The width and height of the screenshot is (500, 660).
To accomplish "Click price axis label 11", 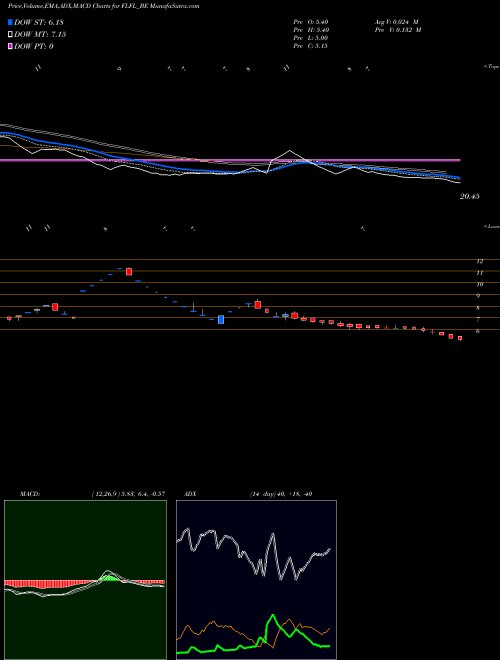I will (479, 273).
